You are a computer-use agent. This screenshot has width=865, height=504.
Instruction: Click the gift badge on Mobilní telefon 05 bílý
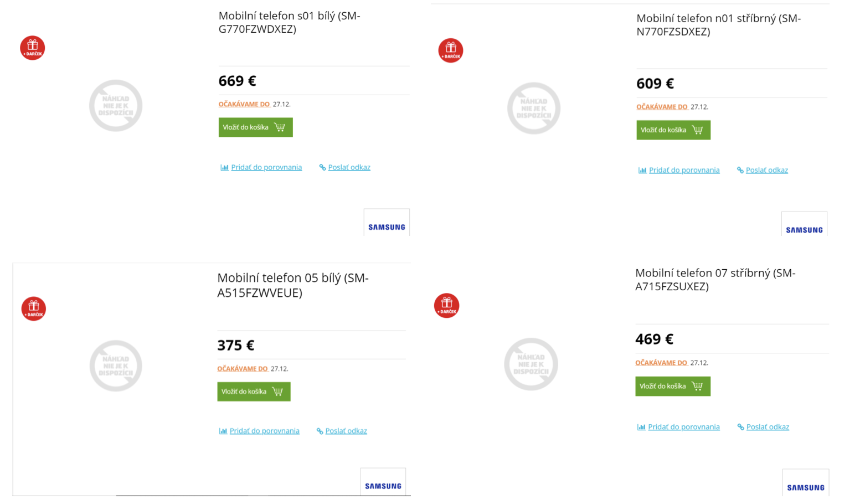click(x=33, y=309)
